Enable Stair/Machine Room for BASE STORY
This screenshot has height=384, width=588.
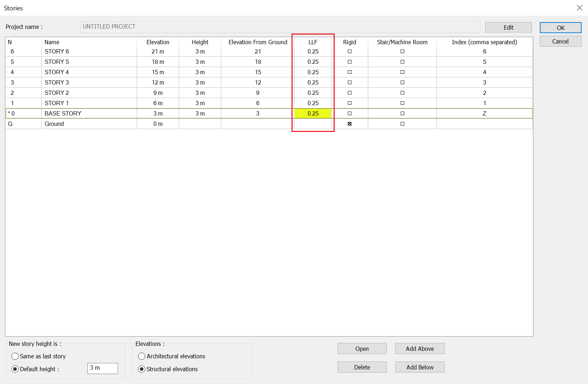pyautogui.click(x=402, y=113)
